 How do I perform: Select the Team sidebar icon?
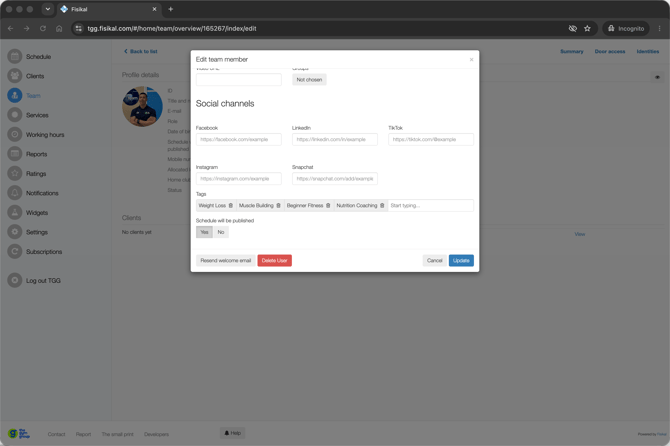(x=15, y=96)
